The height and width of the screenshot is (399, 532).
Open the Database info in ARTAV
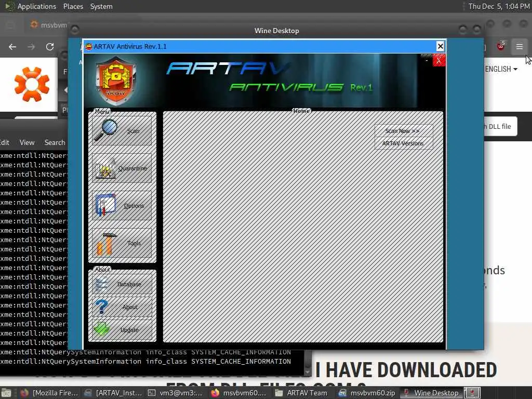coord(122,284)
